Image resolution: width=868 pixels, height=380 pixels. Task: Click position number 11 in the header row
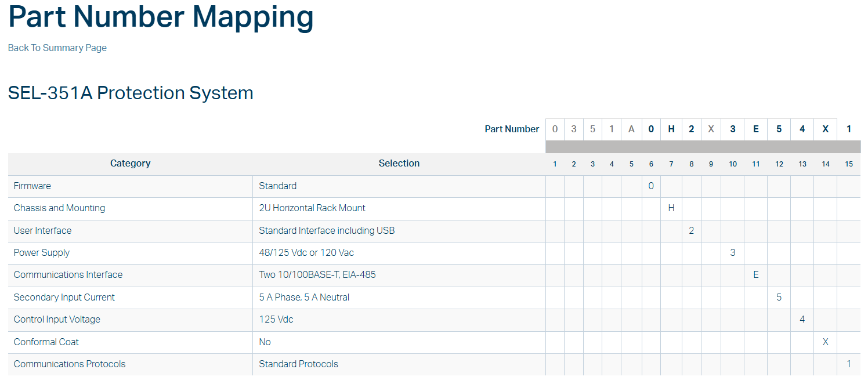(x=756, y=164)
